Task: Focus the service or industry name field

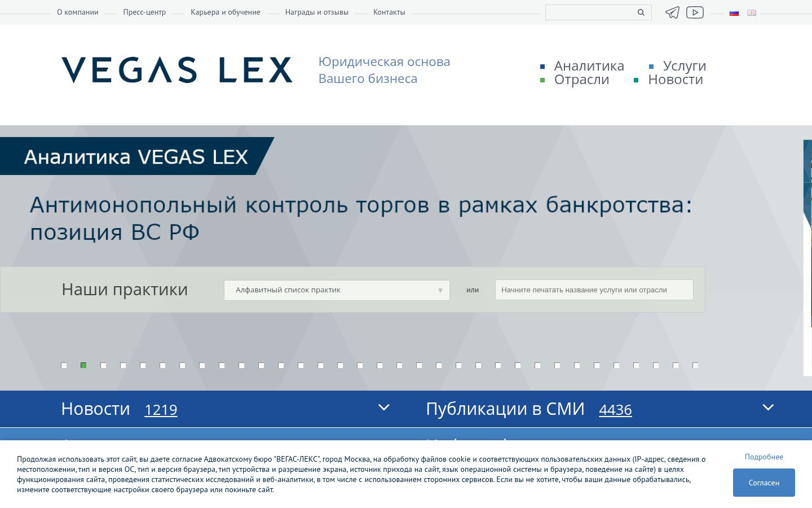Action: pyautogui.click(x=594, y=290)
